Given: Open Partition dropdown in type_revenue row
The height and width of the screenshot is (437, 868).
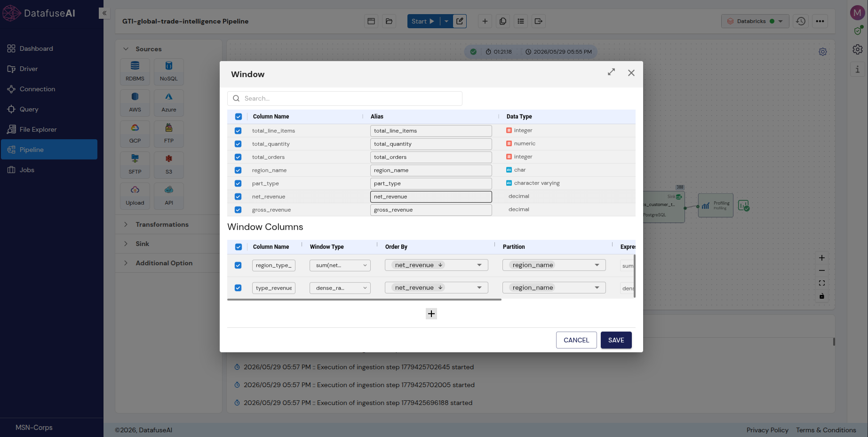Looking at the screenshot, I should pos(554,288).
